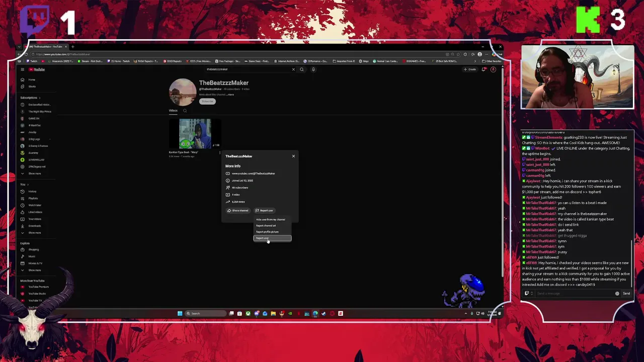Select Report channel art
The width and height of the screenshot is (644, 362).
272,226
